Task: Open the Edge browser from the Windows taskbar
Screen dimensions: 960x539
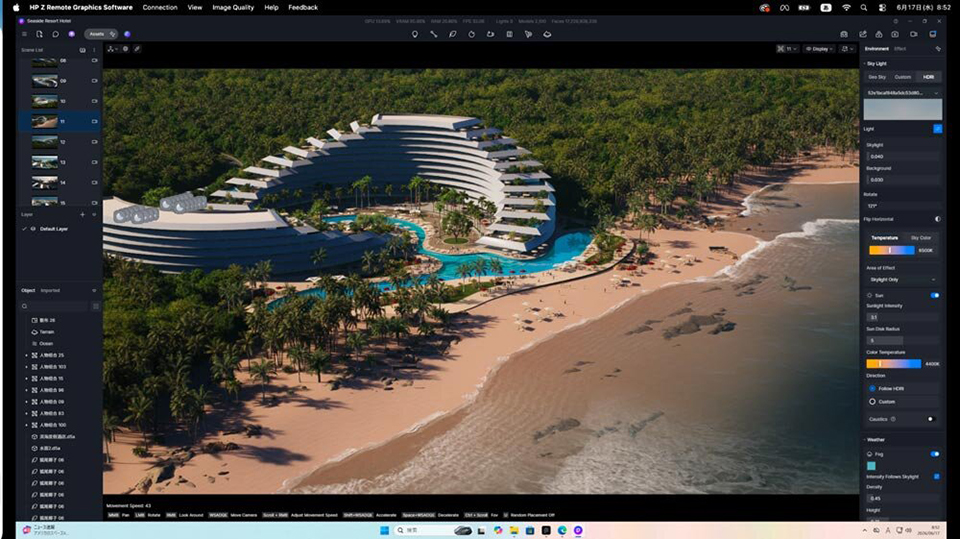Action: tap(562, 530)
